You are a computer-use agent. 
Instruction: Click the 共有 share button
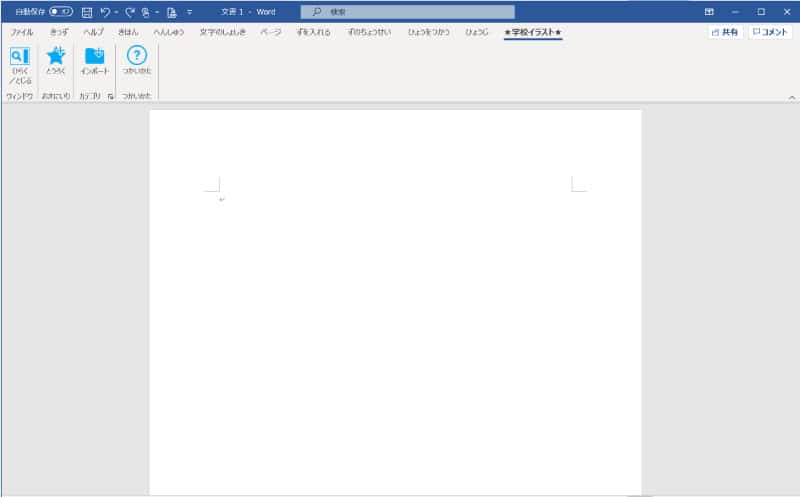point(725,33)
